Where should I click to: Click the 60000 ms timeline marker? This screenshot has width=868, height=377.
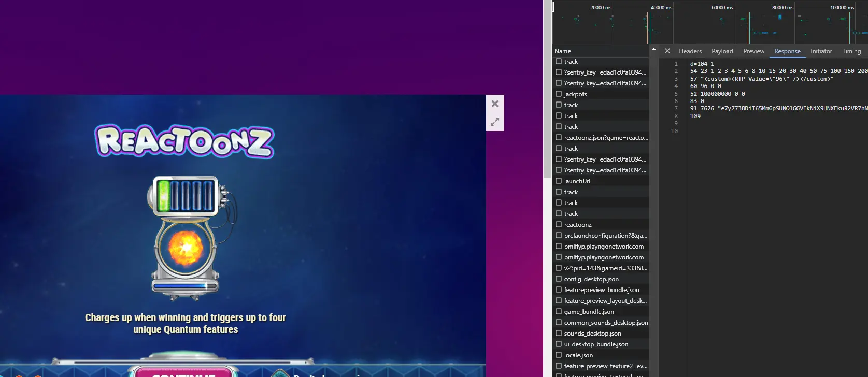click(722, 8)
